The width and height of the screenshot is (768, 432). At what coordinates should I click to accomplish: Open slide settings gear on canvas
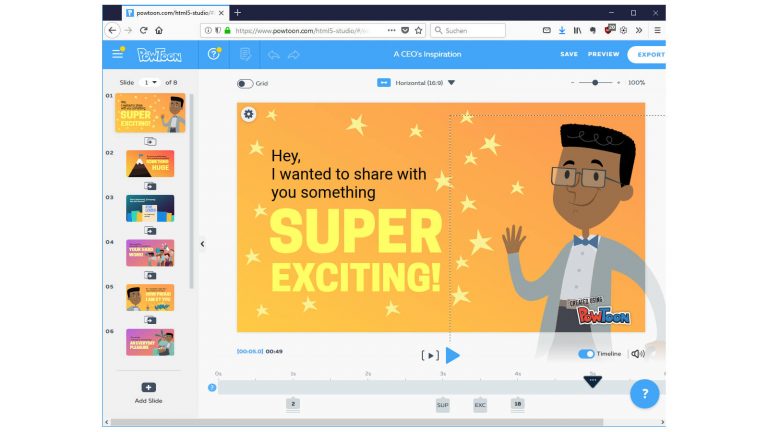249,114
